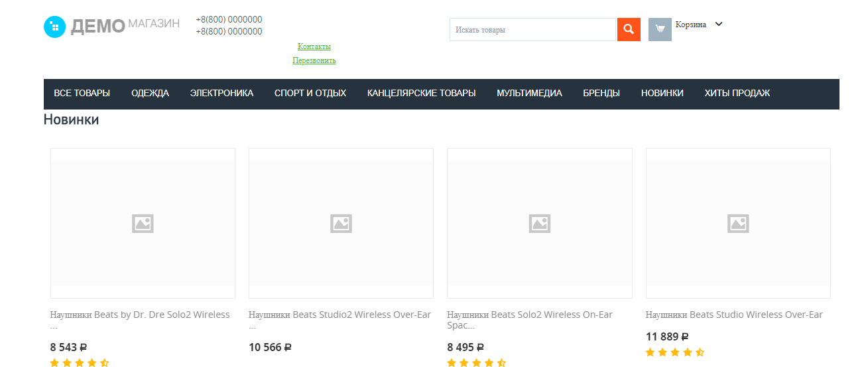Click the 8 495 ₽ price
Viewport: 868px width, 367px height.
click(x=465, y=346)
